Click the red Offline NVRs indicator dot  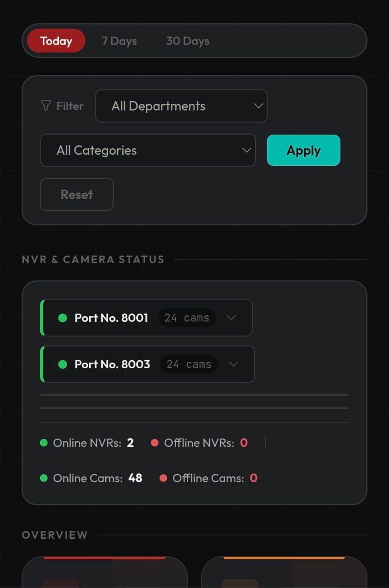click(155, 443)
